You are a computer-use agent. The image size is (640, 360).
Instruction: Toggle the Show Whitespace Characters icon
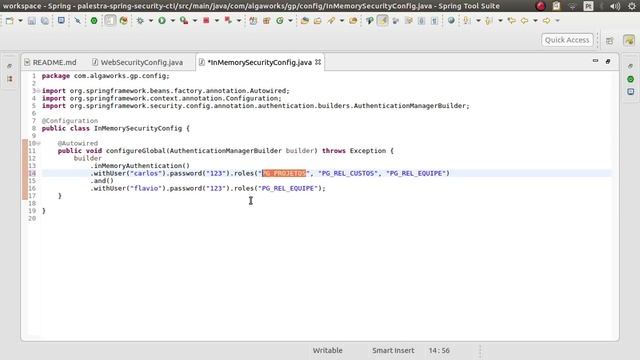click(x=434, y=20)
